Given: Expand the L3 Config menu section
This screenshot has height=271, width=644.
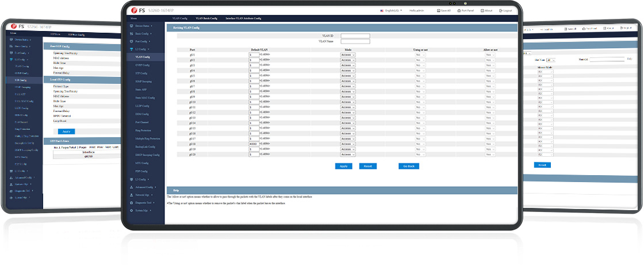Looking at the screenshot, I should pos(141,180).
